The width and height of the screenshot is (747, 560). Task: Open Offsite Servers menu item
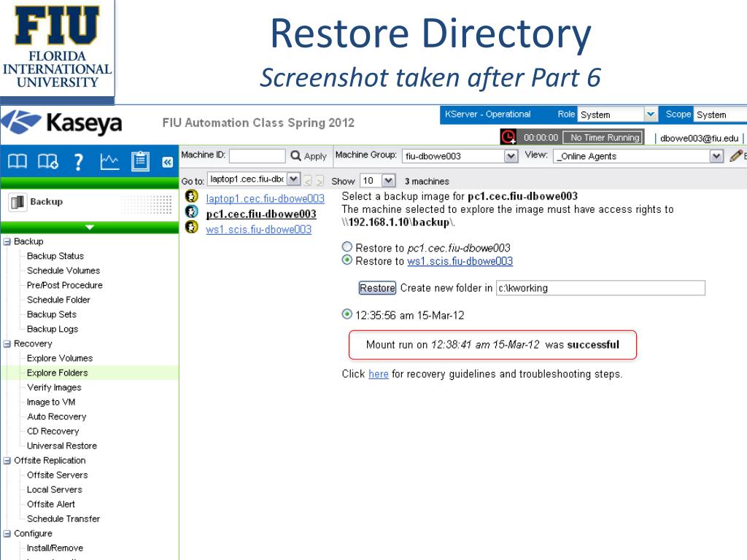coord(57,475)
